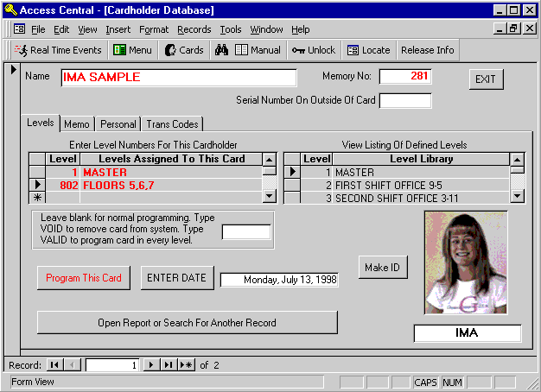The image size is (541, 392).
Task: Open Real Time Events from toolbar
Action: click(58, 50)
